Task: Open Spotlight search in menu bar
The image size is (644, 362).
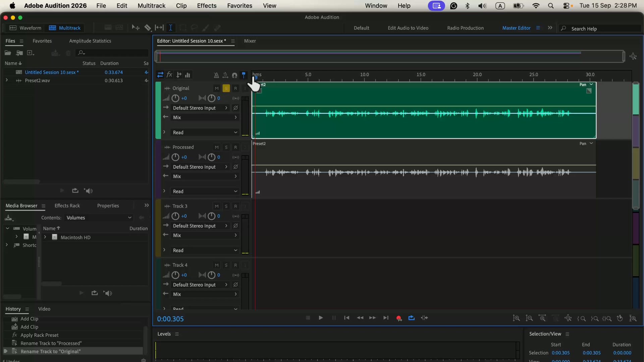Action: point(551,6)
